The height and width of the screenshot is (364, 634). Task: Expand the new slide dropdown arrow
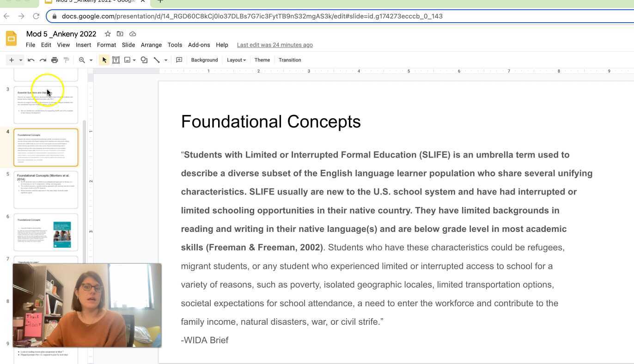click(20, 60)
